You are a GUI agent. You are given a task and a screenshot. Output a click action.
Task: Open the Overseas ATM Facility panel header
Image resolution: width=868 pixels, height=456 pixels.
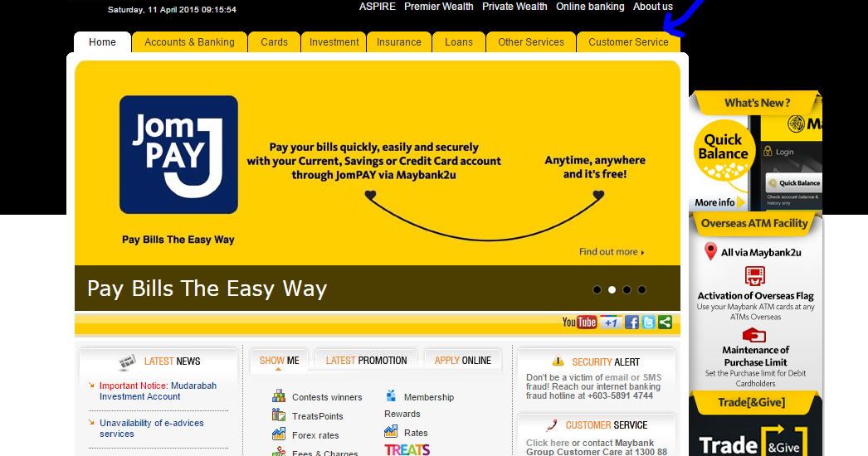[x=754, y=224]
